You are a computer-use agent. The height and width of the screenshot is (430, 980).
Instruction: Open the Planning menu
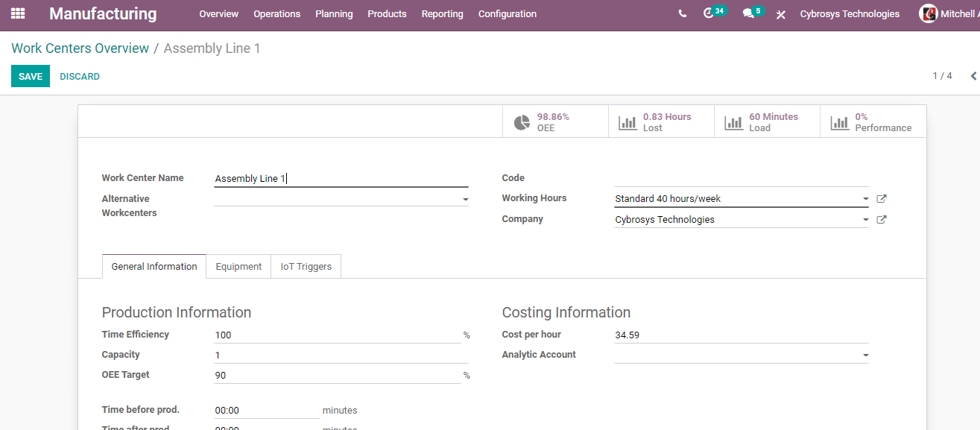click(x=334, y=14)
